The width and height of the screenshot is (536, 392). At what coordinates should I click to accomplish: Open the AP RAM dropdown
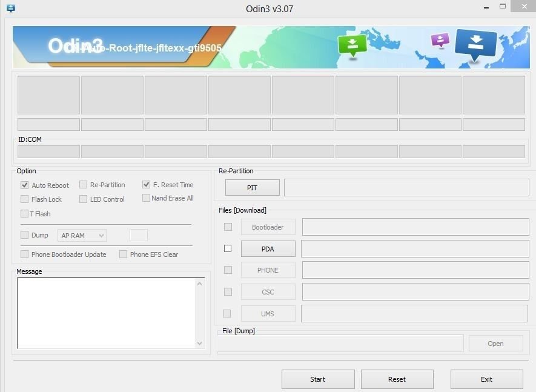tap(82, 235)
